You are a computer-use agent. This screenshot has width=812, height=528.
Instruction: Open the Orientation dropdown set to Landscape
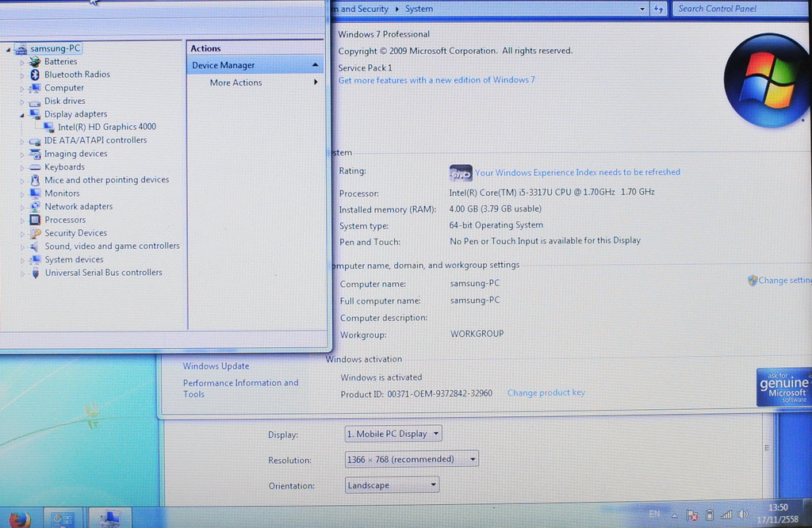pyautogui.click(x=392, y=485)
